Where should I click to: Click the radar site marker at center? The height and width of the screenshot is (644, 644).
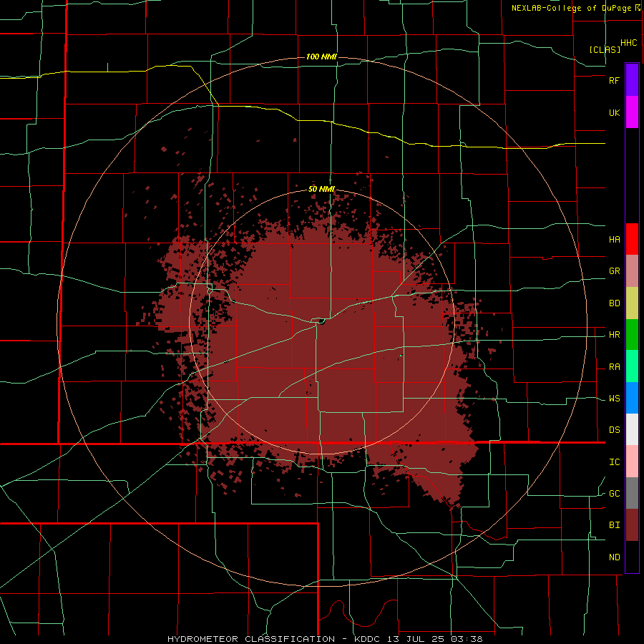pyautogui.click(x=322, y=321)
